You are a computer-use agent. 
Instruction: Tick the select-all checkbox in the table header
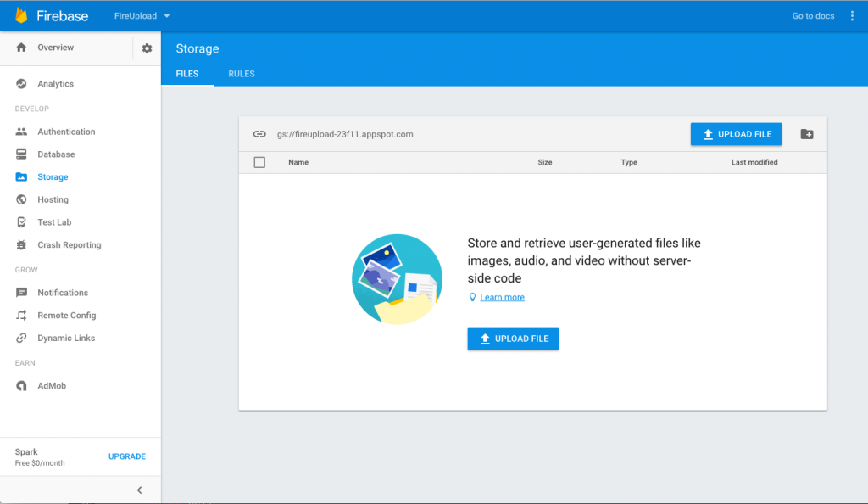coord(259,162)
